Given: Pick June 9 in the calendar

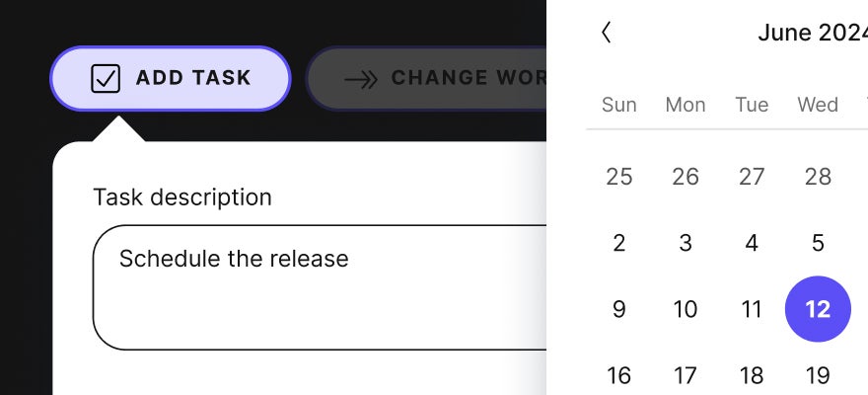Looking at the screenshot, I should 618,309.
